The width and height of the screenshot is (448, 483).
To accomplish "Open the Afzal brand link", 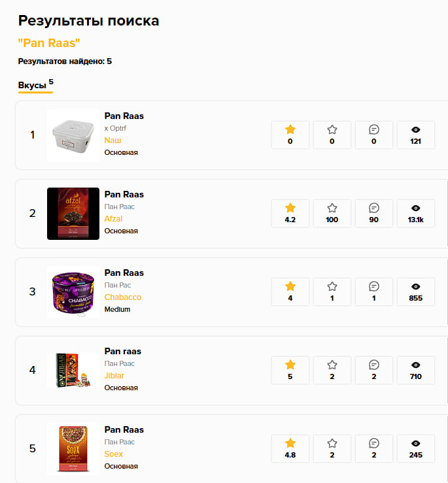I will [113, 219].
